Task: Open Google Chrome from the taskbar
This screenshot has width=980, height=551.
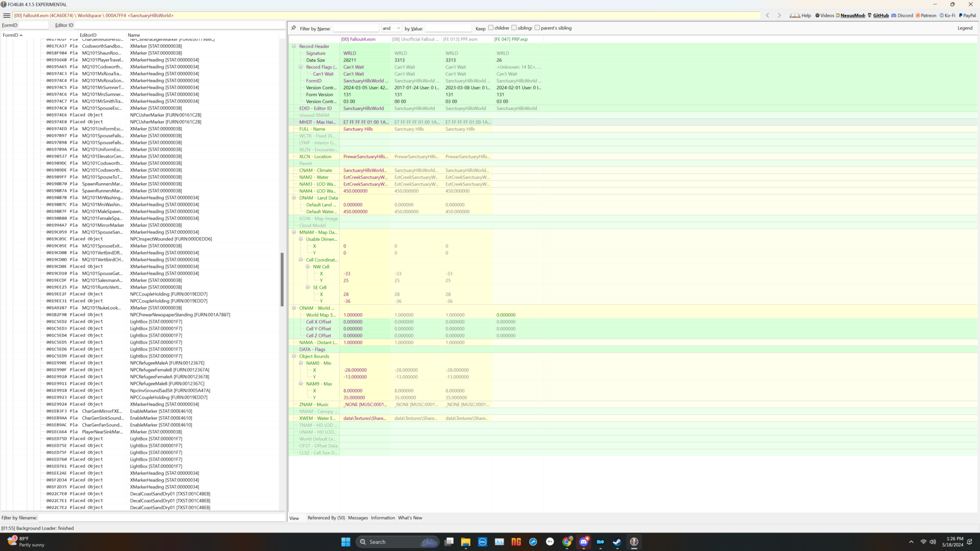Action: (567, 542)
